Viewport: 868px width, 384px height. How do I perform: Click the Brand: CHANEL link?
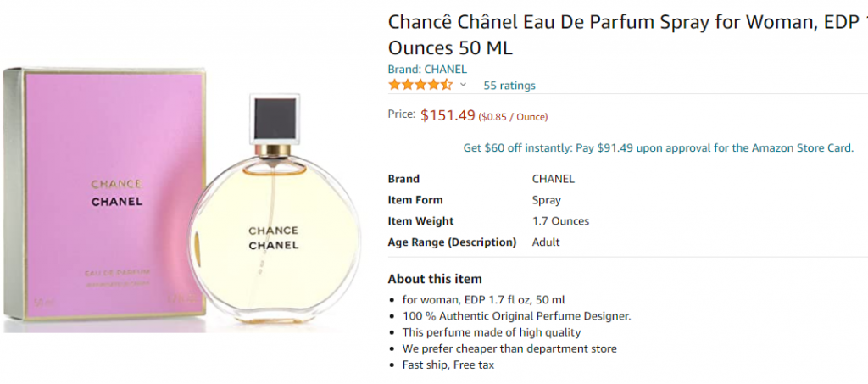(427, 70)
